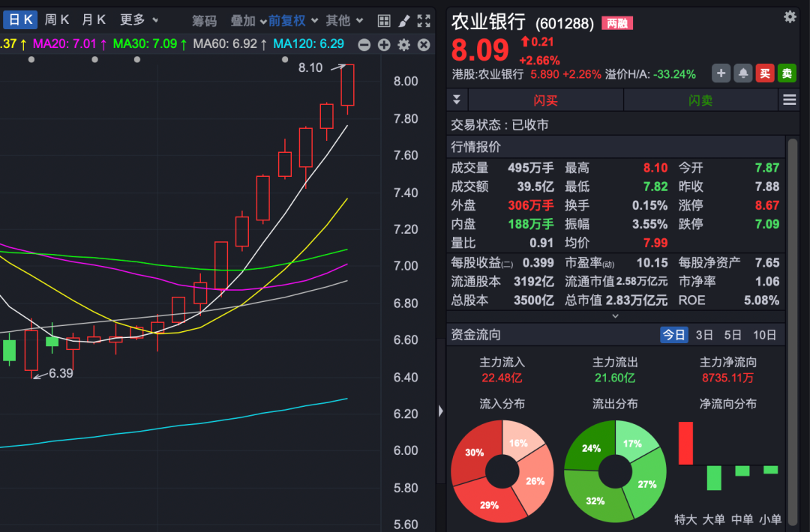Screen dimensions: 810x532
Task: Click the red 闪买 quick buy button
Action: (545, 100)
